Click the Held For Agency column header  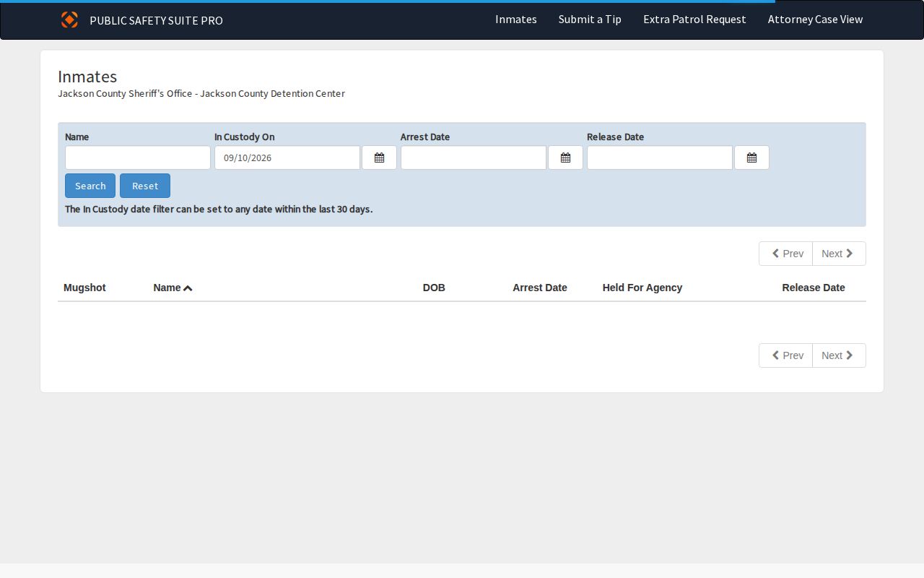pos(642,288)
